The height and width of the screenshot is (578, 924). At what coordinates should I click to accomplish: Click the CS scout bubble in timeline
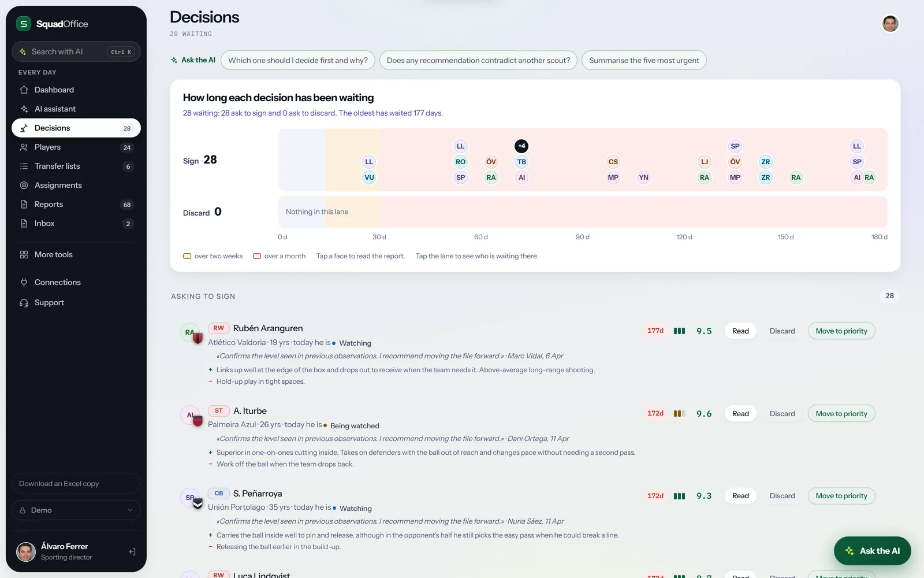pyautogui.click(x=613, y=162)
